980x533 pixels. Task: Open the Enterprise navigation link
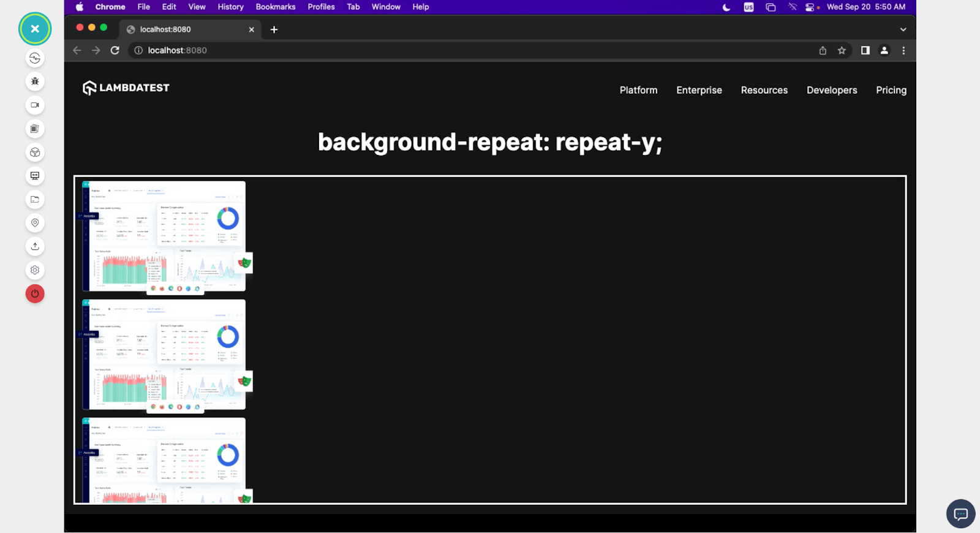point(699,90)
